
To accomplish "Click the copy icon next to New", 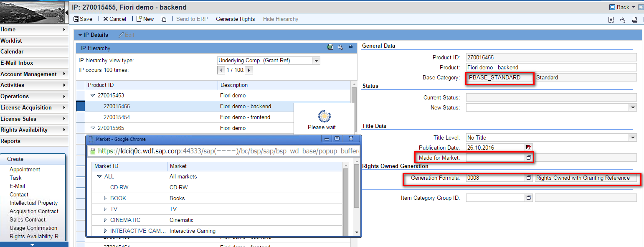I will point(164,19).
